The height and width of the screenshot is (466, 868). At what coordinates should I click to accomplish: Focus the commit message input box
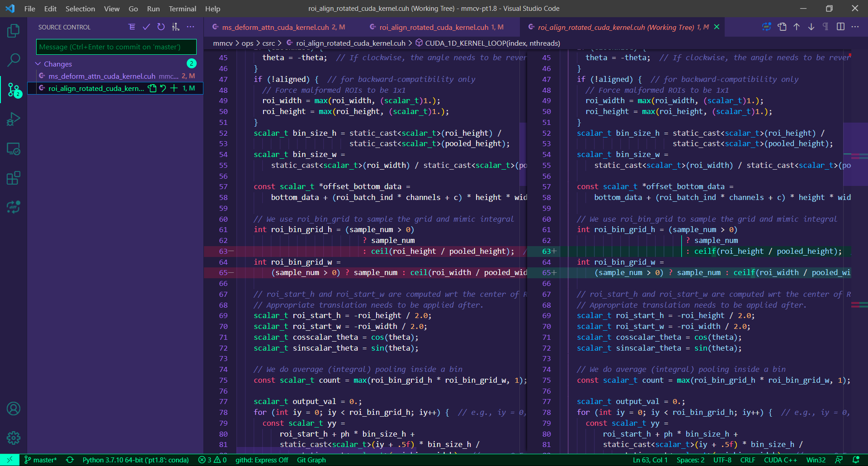coord(116,47)
